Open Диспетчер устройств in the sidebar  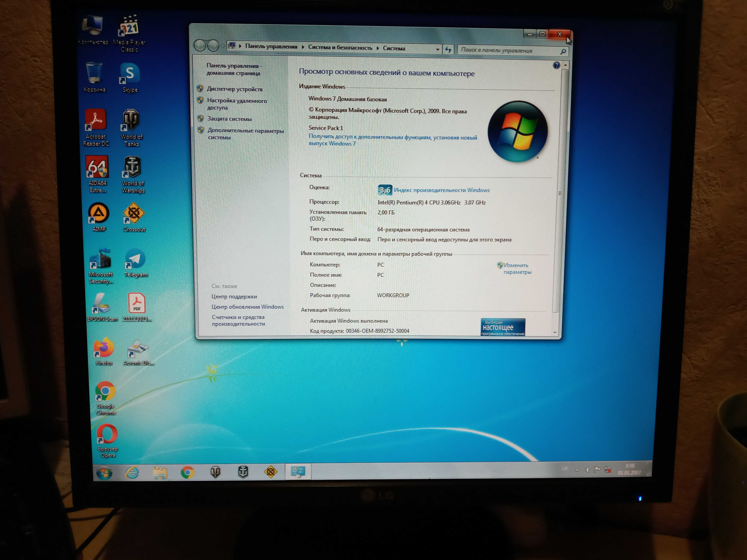pos(234,89)
